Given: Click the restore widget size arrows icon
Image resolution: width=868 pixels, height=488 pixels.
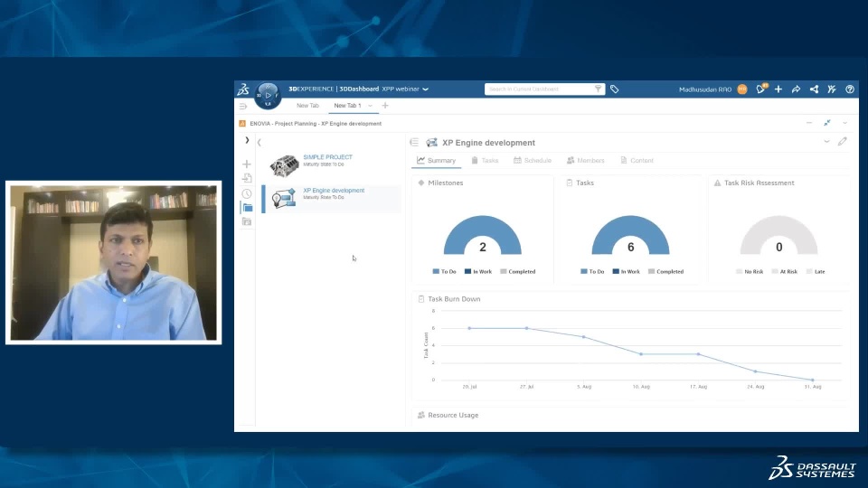Looking at the screenshot, I should tap(827, 123).
